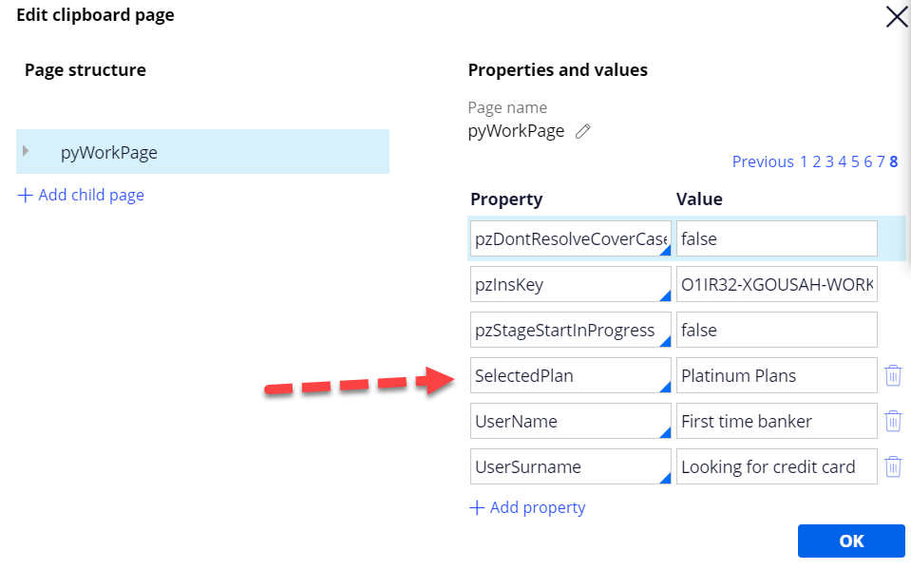The image size is (911, 588).
Task: Click the plus icon beside Add property
Action: point(477,507)
